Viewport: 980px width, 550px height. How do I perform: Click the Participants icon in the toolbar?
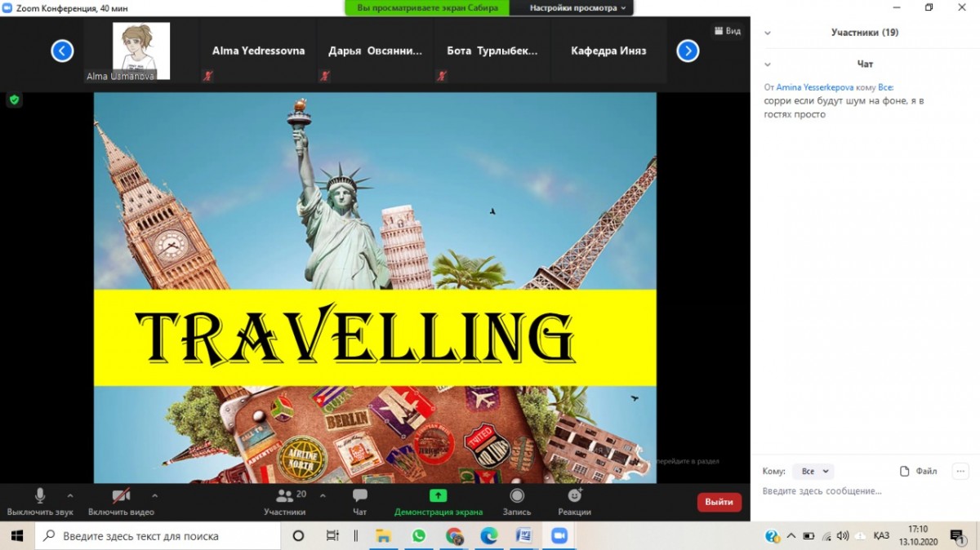coord(284,495)
